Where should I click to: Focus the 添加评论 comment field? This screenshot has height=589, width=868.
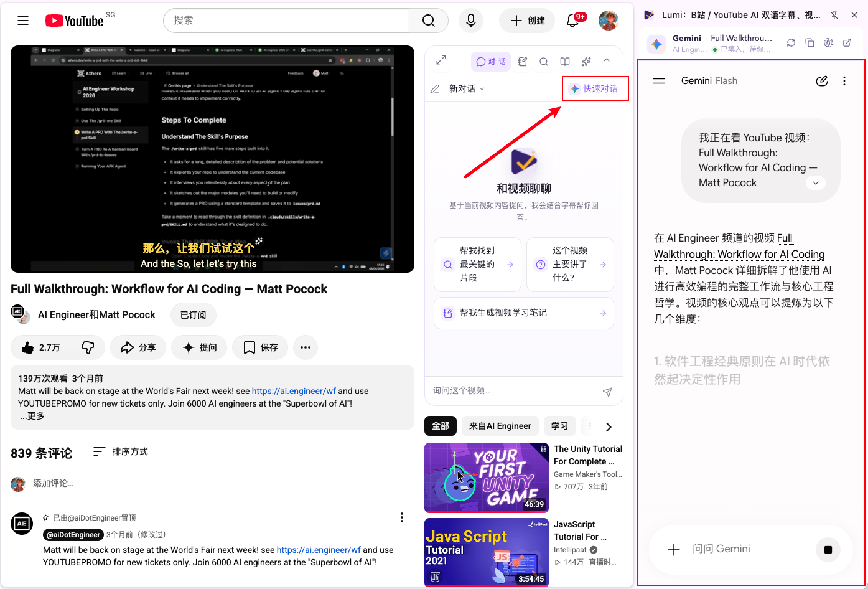tap(218, 484)
